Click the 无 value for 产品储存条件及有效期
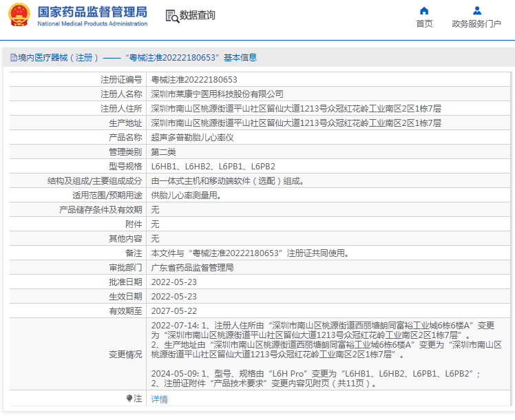Image resolution: width=515 pixels, height=420 pixels. click(155, 210)
